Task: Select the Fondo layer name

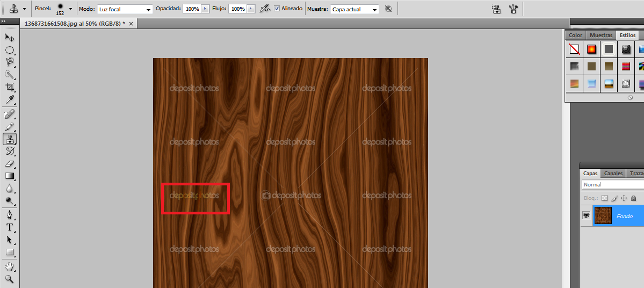Action: pos(624,216)
